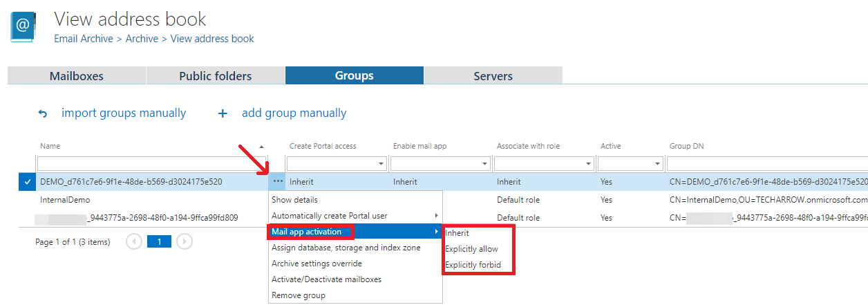Screen dimensions: 868x305
Task: Open the Create Portal access filter dropdown
Action: 381,164
